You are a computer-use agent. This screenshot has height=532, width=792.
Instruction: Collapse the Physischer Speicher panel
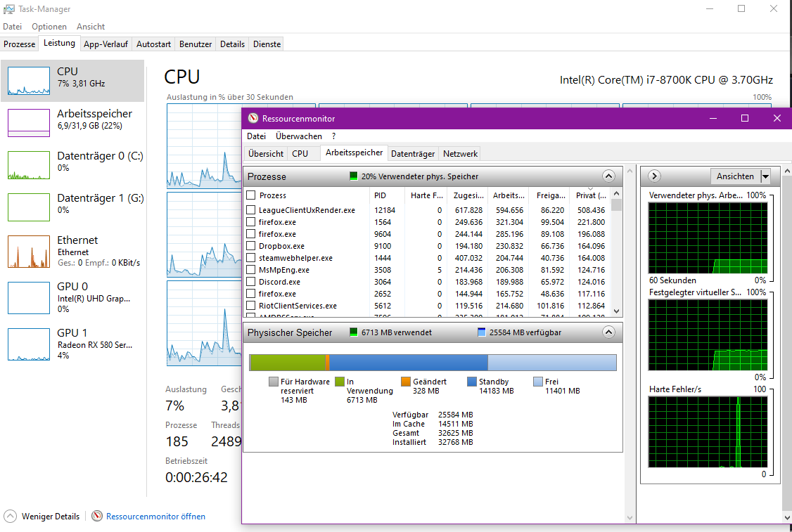(608, 332)
